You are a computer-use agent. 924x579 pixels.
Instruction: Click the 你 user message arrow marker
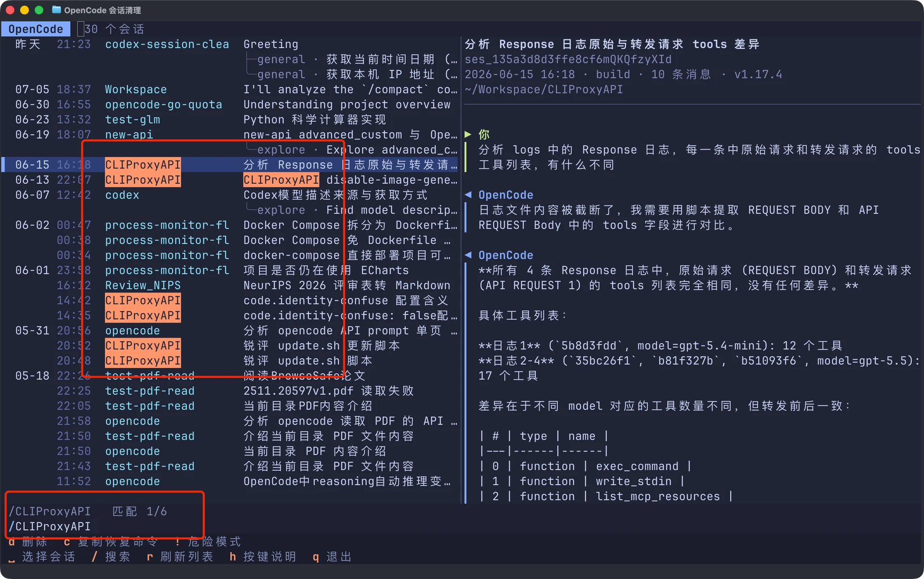coord(468,134)
